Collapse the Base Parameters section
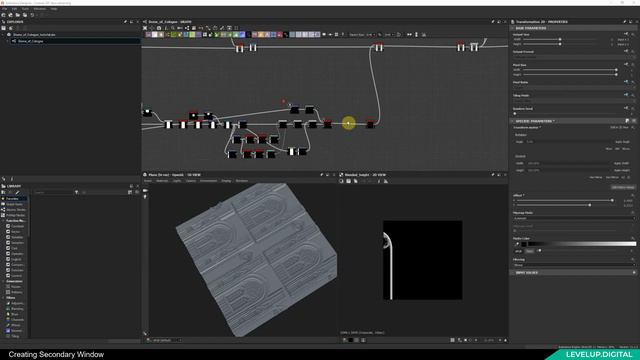The width and height of the screenshot is (640, 360). click(513, 28)
